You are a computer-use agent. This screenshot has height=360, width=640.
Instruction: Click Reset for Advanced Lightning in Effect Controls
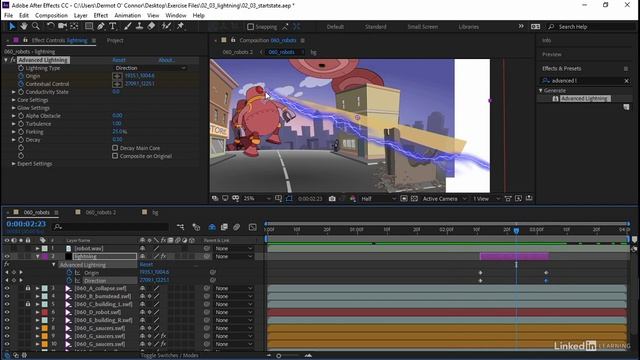(119, 60)
